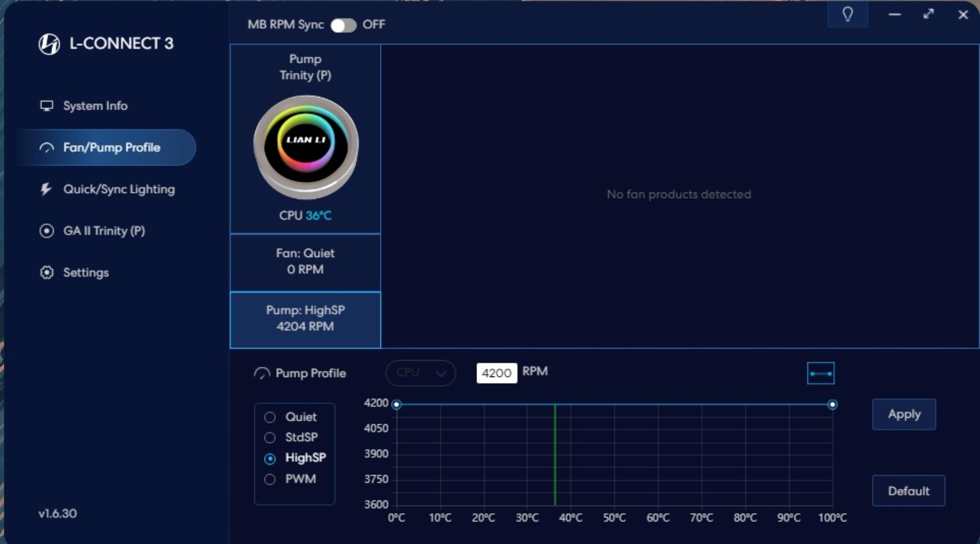Click the lightbulb tips icon
980x544 pixels.
coord(847,14)
